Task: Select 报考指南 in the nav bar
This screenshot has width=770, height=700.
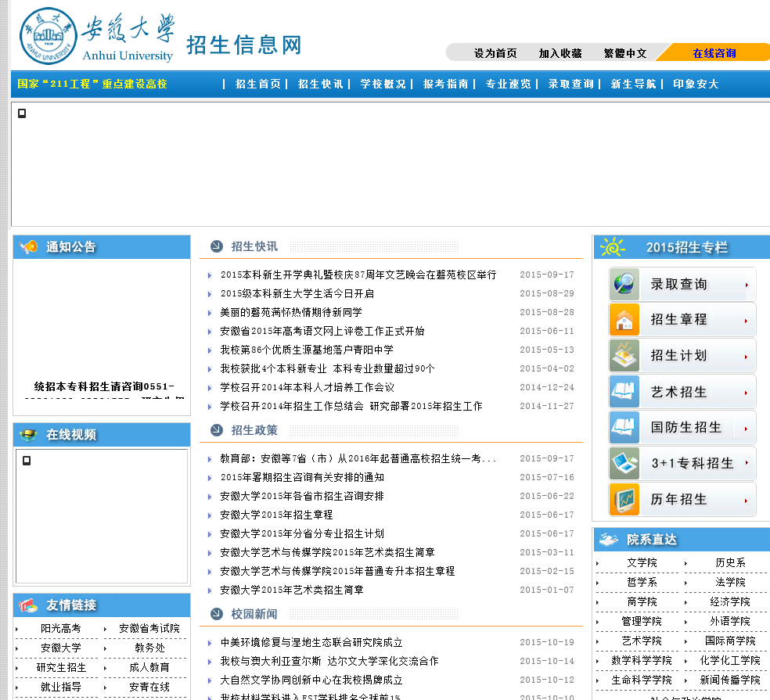Action: coord(446,84)
